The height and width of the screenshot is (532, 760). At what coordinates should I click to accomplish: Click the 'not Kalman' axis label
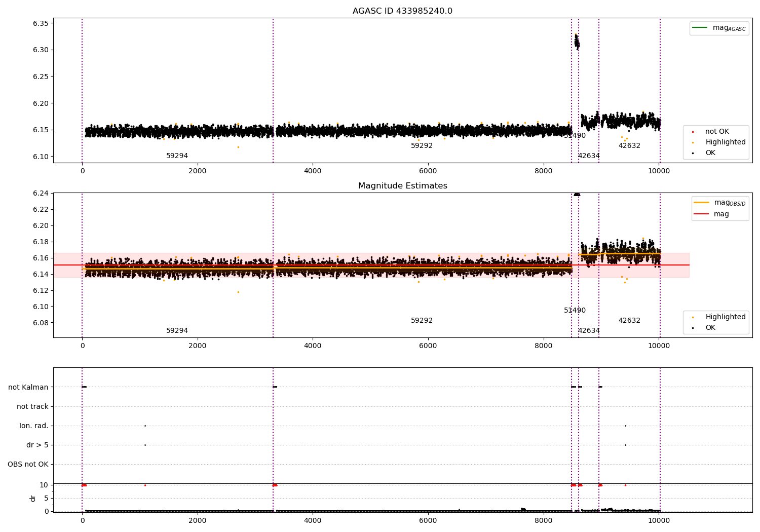[x=28, y=388]
